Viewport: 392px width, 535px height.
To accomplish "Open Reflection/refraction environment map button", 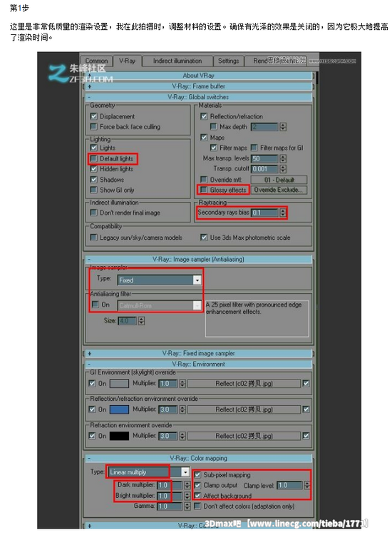I will pyautogui.click(x=244, y=409).
